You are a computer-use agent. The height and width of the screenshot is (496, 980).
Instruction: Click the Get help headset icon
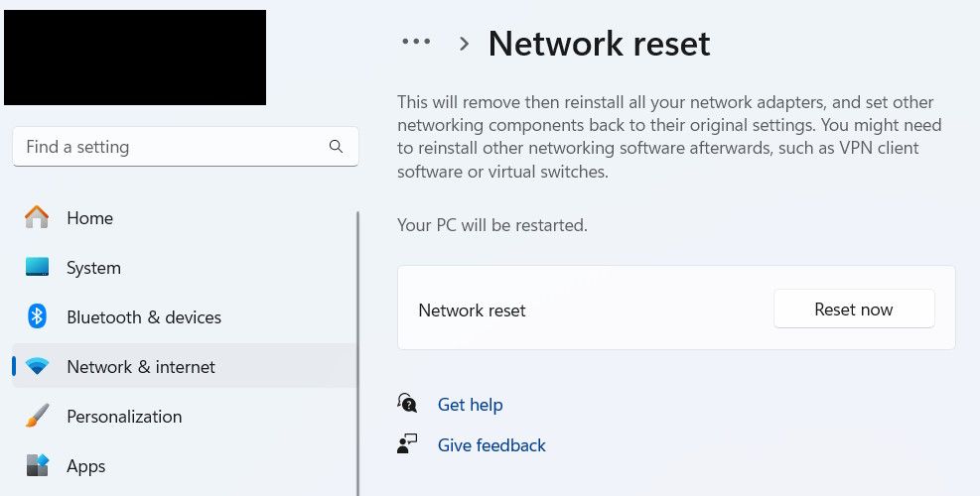407,403
